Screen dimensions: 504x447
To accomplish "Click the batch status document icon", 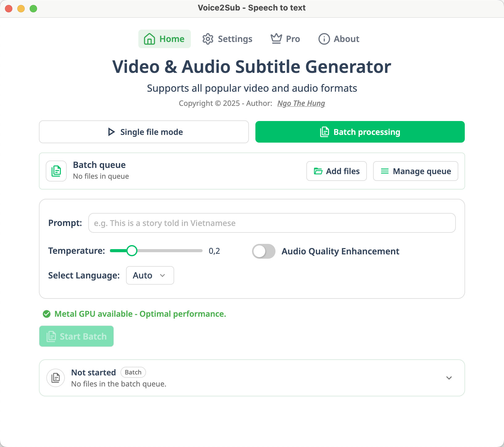I will [56, 378].
